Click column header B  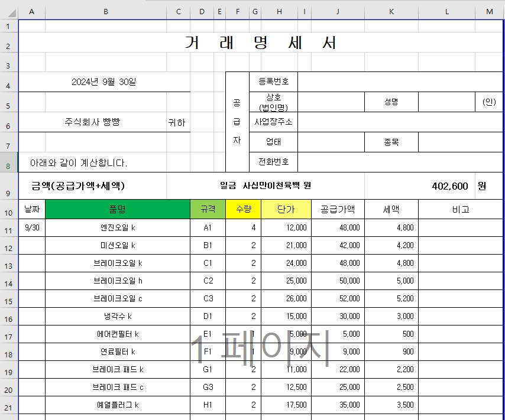tap(105, 11)
